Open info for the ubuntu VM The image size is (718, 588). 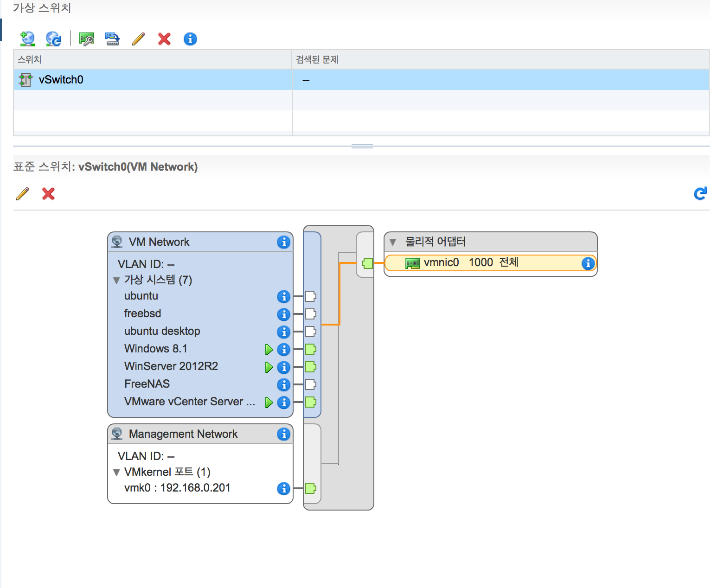[284, 297]
